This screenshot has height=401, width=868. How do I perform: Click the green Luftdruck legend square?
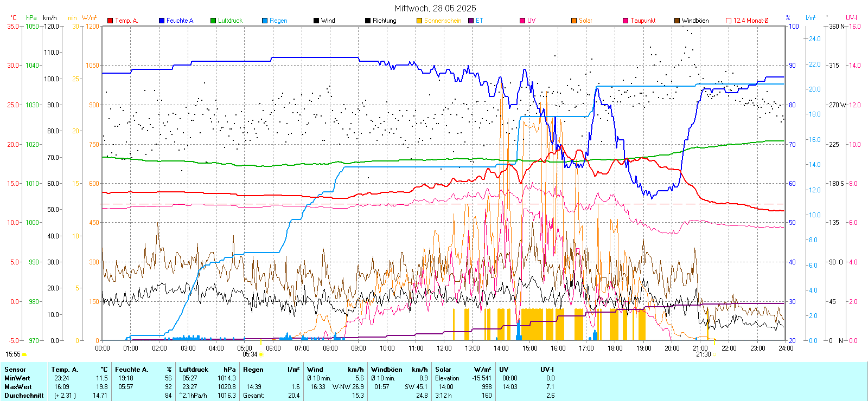tap(213, 21)
